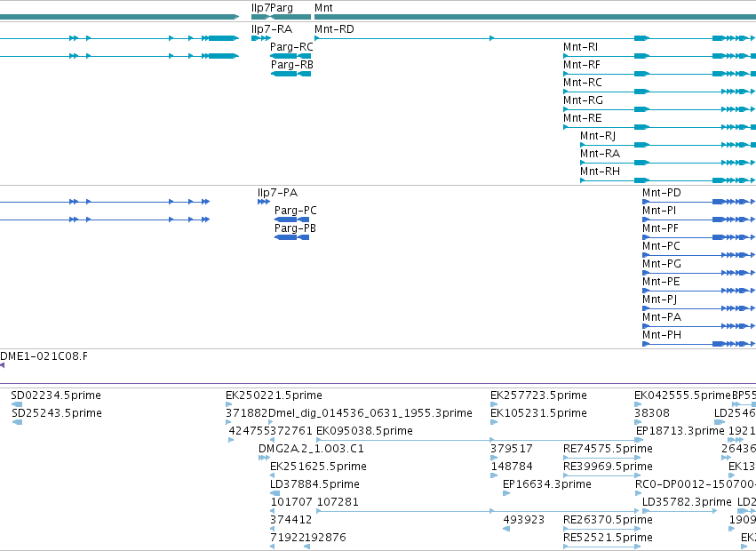Select the RE26370.5prime EST label
Screen dimensions: 756x551
click(x=608, y=520)
